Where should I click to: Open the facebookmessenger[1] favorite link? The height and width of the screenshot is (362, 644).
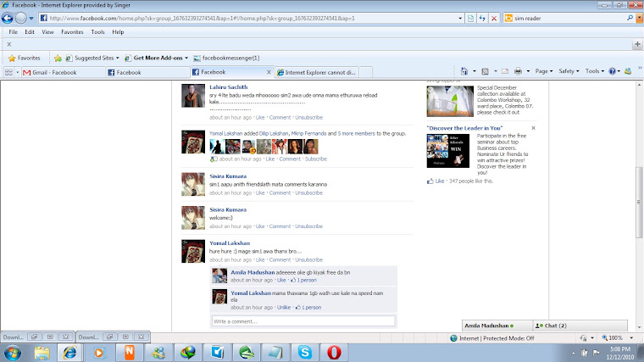pos(227,58)
